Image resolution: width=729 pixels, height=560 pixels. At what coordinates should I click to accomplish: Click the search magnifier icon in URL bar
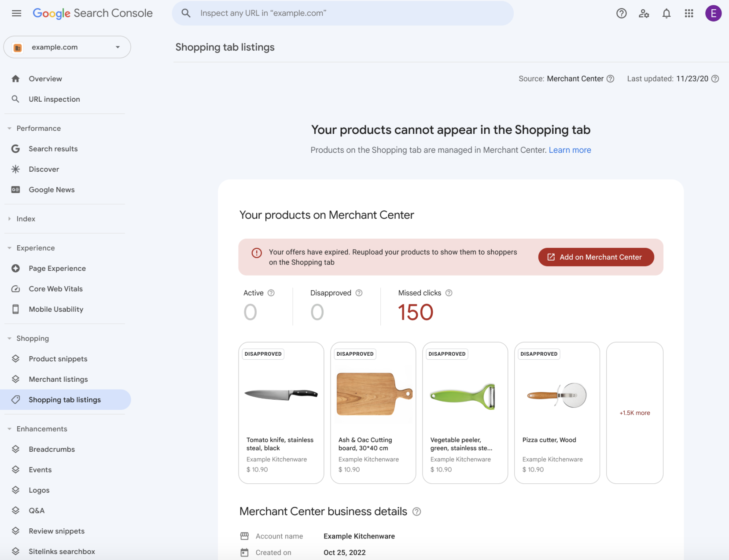(186, 13)
